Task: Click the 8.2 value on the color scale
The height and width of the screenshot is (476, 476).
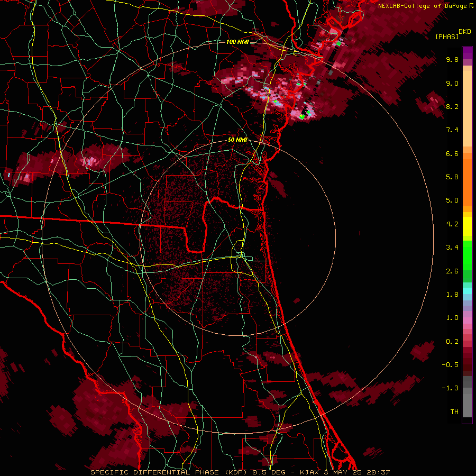Action: click(x=452, y=106)
